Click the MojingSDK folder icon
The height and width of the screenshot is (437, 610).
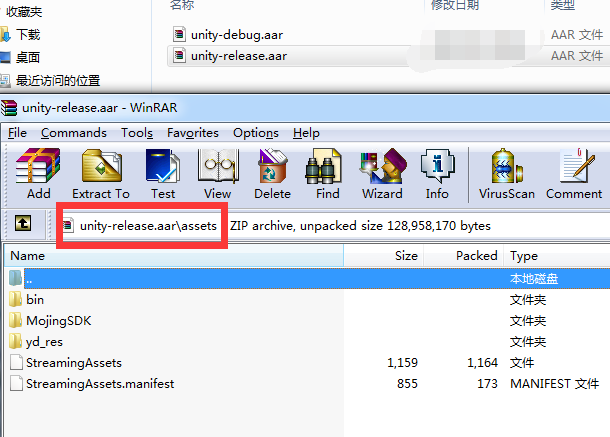(x=16, y=321)
